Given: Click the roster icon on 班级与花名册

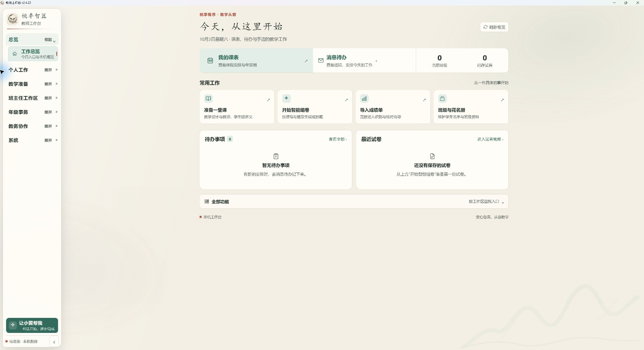Looking at the screenshot, I should (442, 99).
